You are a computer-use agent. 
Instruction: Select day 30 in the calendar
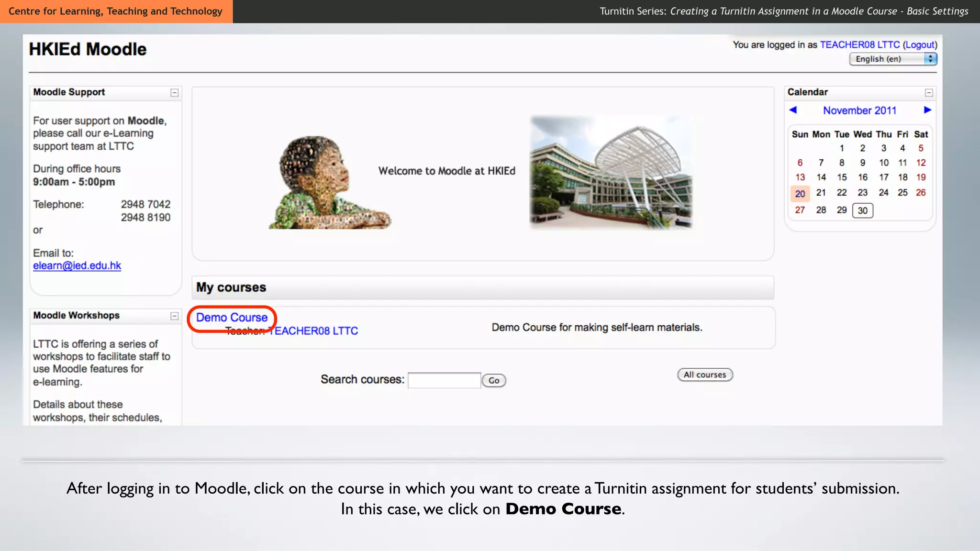[862, 210]
